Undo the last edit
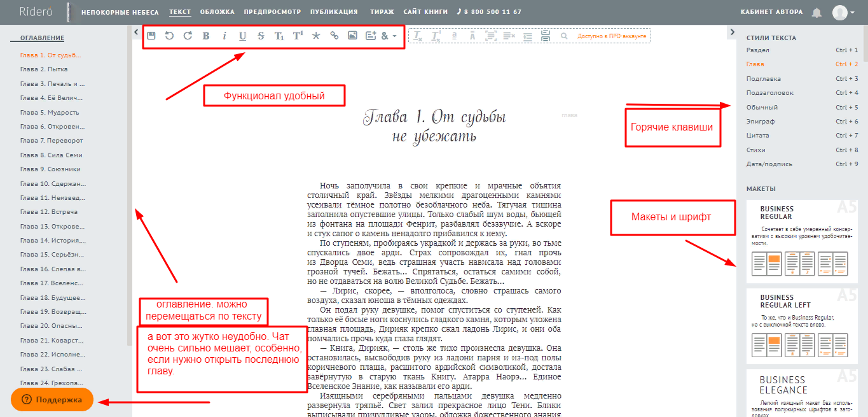The image size is (868, 417). [169, 36]
